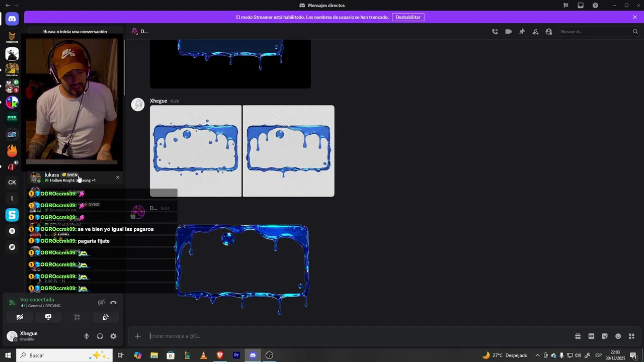This screenshot has height=362, width=644.
Task: Click the Buscar field in chat header
Action: [599, 32]
